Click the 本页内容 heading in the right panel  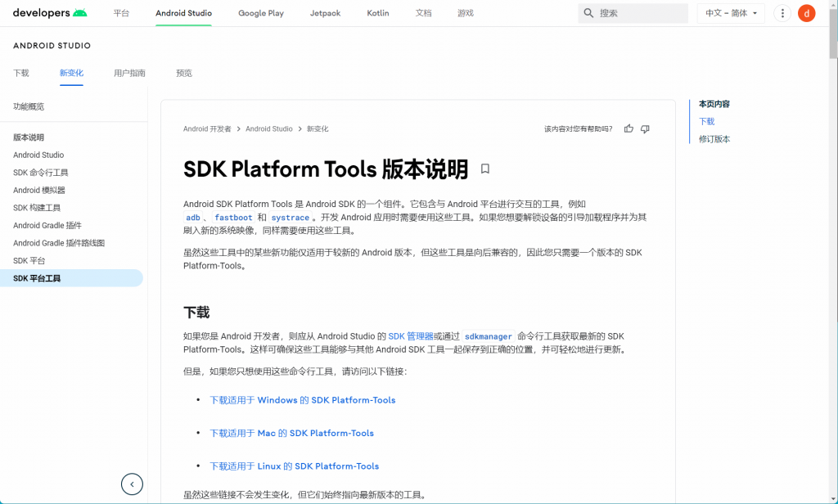click(714, 104)
